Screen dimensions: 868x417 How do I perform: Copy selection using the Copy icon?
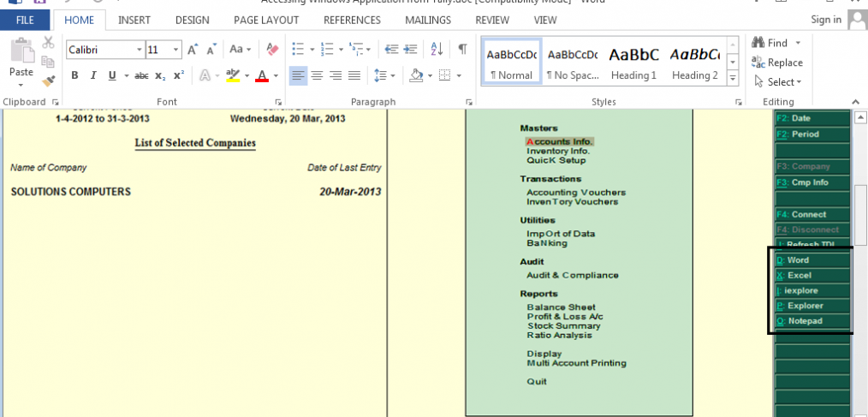(48, 62)
